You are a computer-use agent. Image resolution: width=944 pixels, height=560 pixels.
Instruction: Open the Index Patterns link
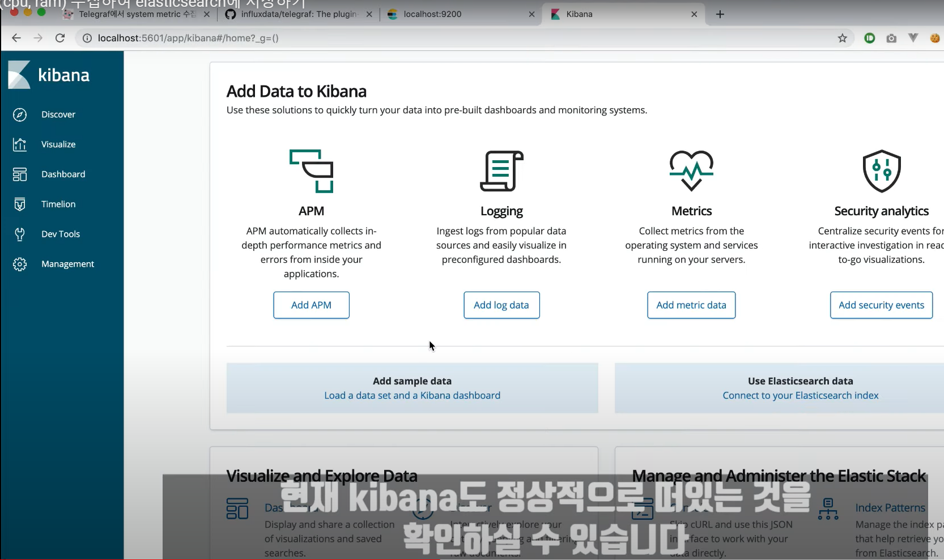[x=890, y=508]
